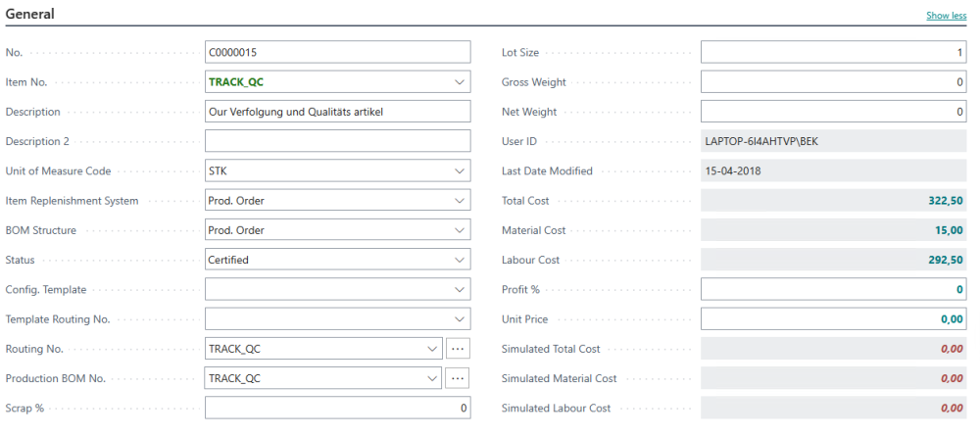The image size is (980, 436).
Task: Open lookup ellipsis next to Production BOM No.
Action: [x=458, y=378]
